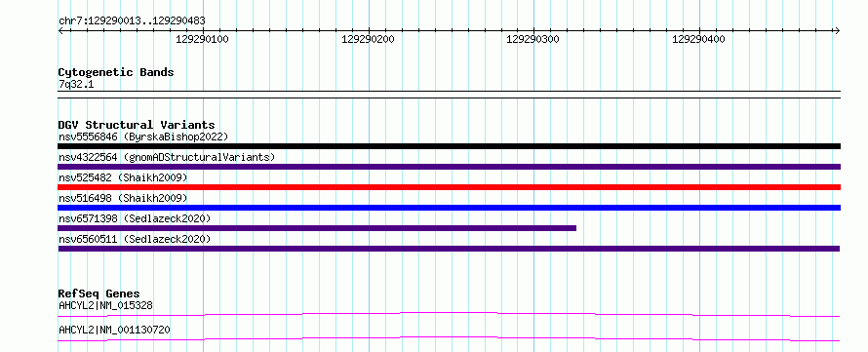Click the 129290100 ruler coordinate
Image resolution: width=868 pixels, height=352 pixels.
point(202,39)
